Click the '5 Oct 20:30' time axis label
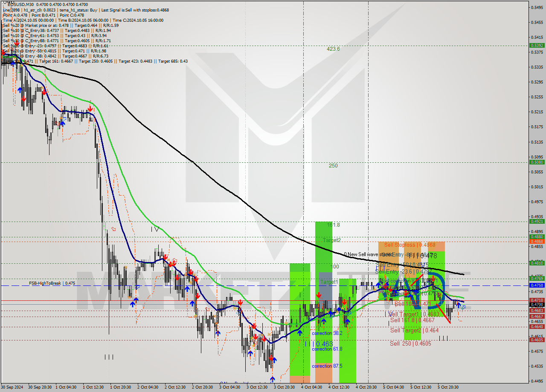This screenshot has height=392, width=546. click(x=448, y=387)
